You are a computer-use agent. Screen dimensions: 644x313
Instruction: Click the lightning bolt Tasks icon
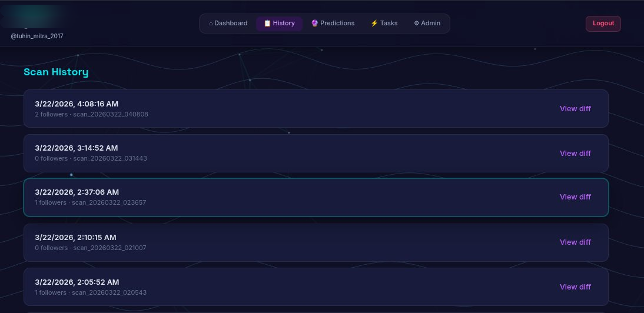[x=374, y=24]
